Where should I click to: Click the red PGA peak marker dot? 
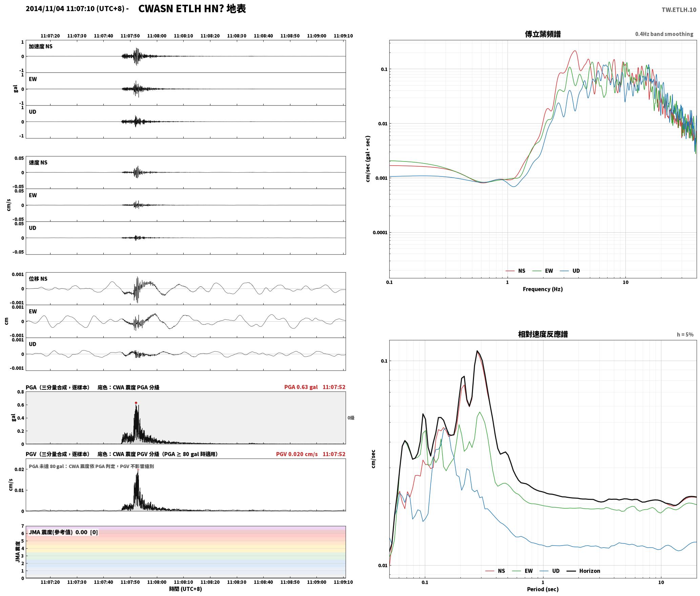[136, 403]
